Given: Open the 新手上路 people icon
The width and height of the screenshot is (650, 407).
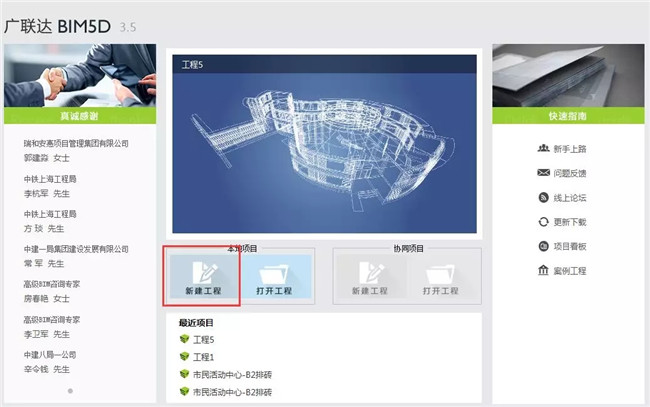Looking at the screenshot, I should point(543,148).
